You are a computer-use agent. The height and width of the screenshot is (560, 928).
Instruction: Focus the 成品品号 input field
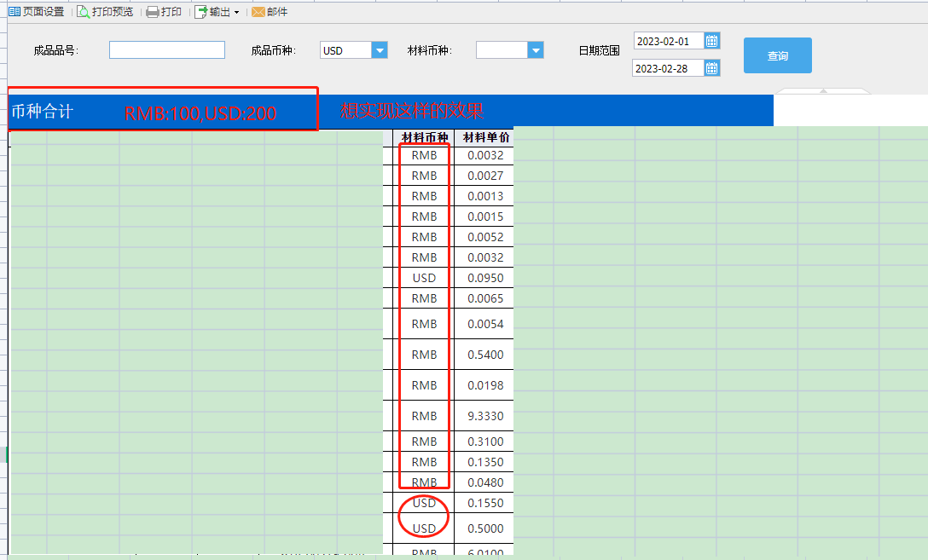[167, 50]
